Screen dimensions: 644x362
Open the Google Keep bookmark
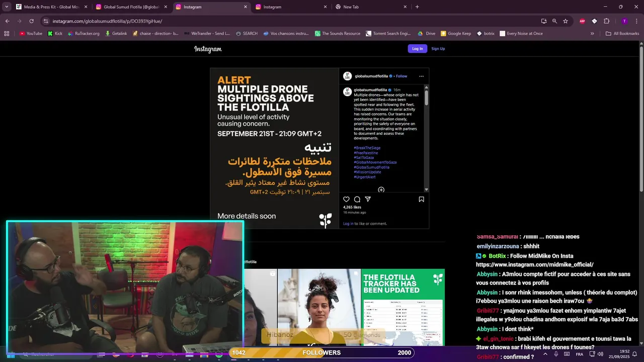tap(456, 34)
